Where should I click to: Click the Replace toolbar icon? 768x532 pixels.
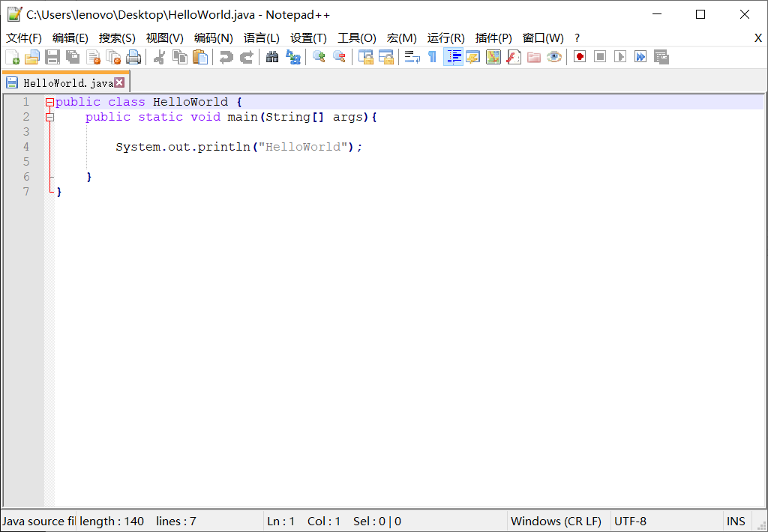pyautogui.click(x=292, y=57)
